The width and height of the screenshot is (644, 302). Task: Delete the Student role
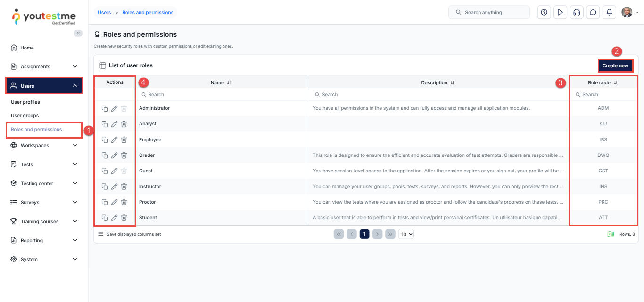[124, 217]
